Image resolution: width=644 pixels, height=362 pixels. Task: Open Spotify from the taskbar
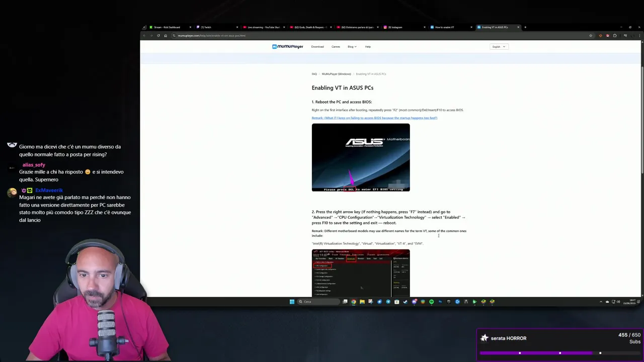click(431, 302)
